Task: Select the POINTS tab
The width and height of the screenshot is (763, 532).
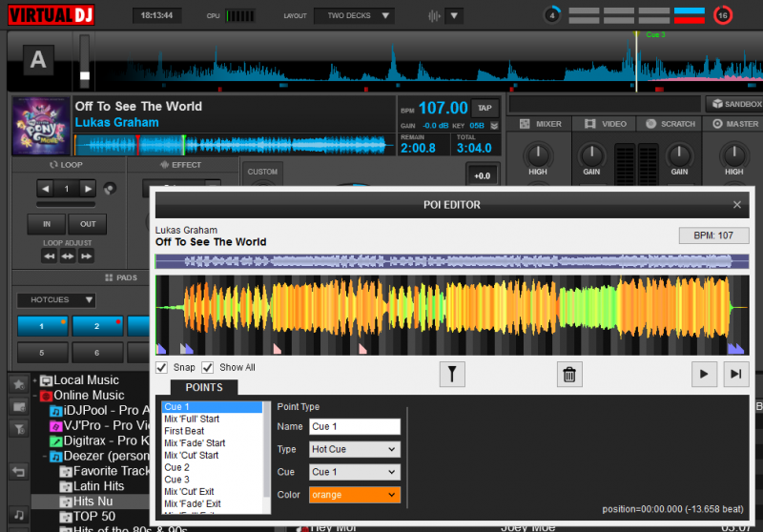Action: pyautogui.click(x=204, y=388)
